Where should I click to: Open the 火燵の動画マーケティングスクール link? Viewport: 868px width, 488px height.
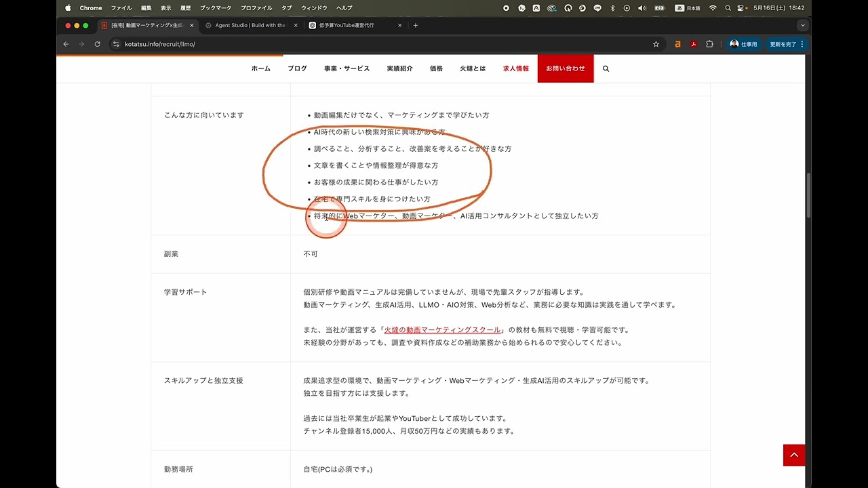click(x=442, y=330)
